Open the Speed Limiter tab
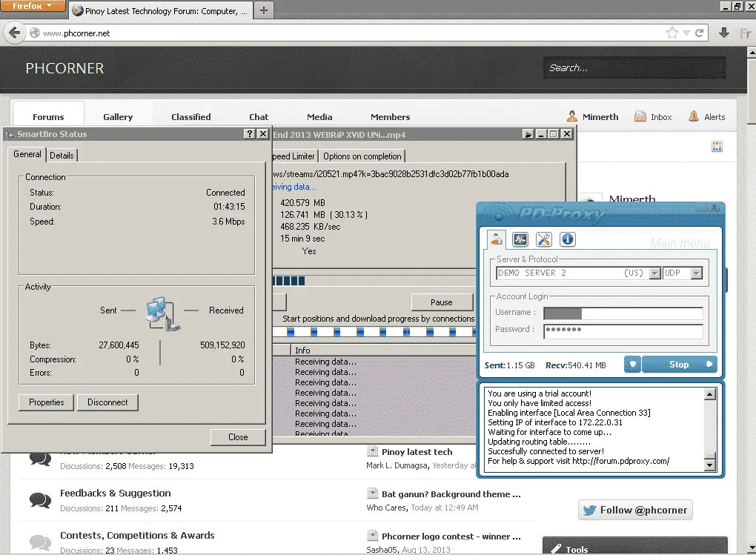Image resolution: width=756 pixels, height=555 pixels. pyautogui.click(x=294, y=156)
